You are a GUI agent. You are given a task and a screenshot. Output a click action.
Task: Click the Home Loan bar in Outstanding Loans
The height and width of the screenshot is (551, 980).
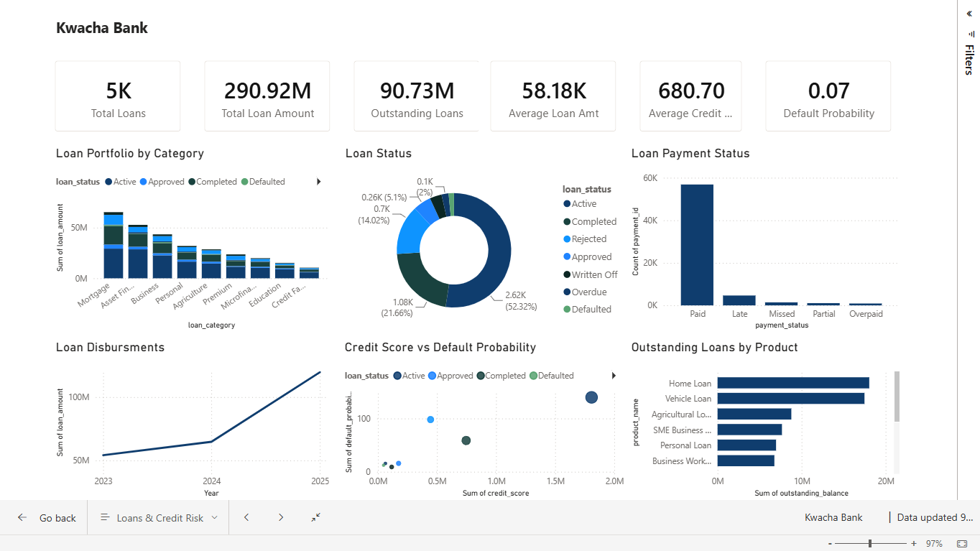coord(793,383)
